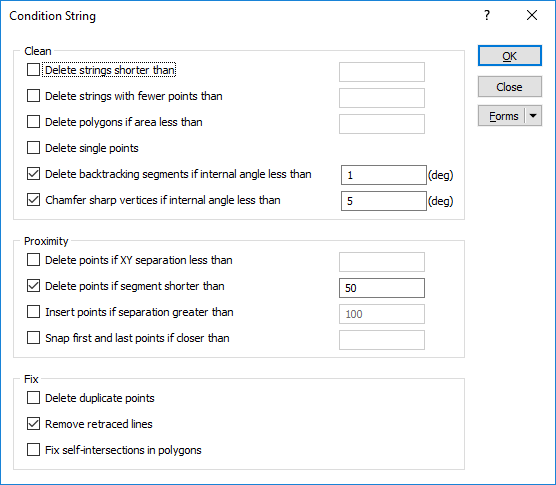This screenshot has width=556, height=485.
Task: Enable Fix self-intersections in polygons
Action: pyautogui.click(x=33, y=450)
